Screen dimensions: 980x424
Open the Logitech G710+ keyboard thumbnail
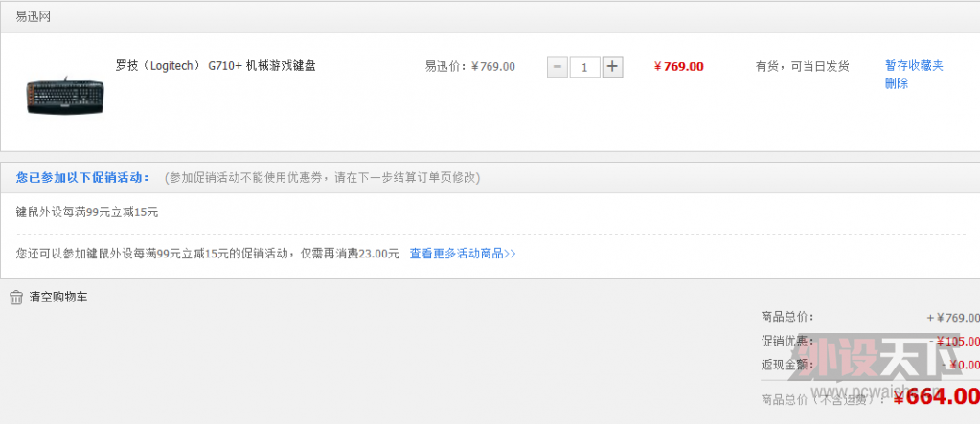65,96
